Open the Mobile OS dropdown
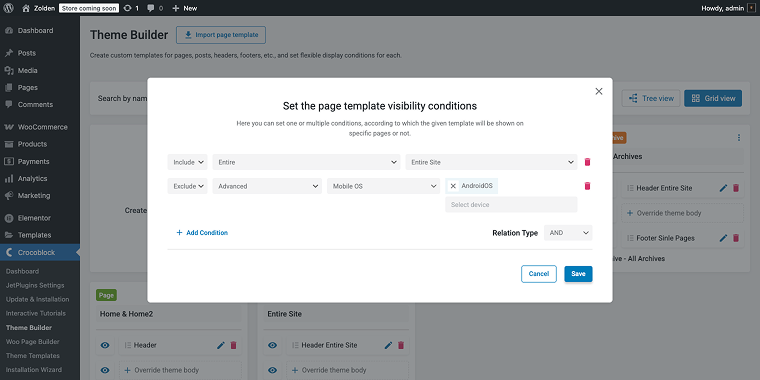This screenshot has height=380, width=760. 383,186
